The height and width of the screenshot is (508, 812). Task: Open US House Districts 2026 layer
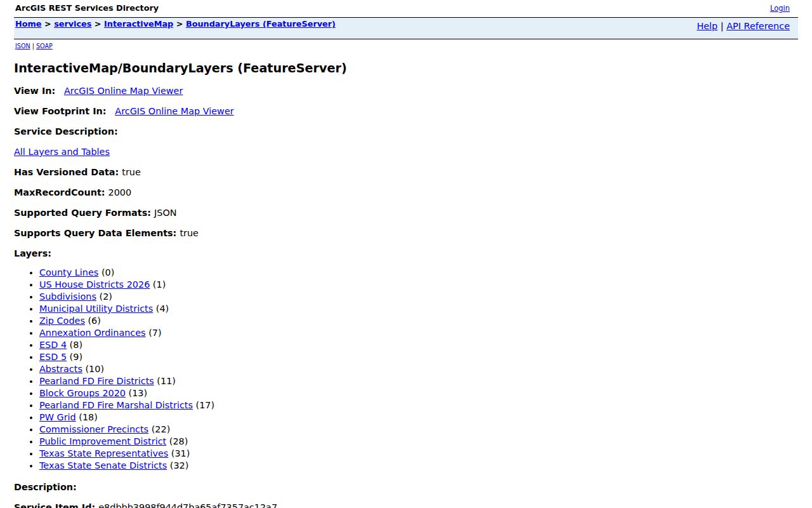[95, 284]
